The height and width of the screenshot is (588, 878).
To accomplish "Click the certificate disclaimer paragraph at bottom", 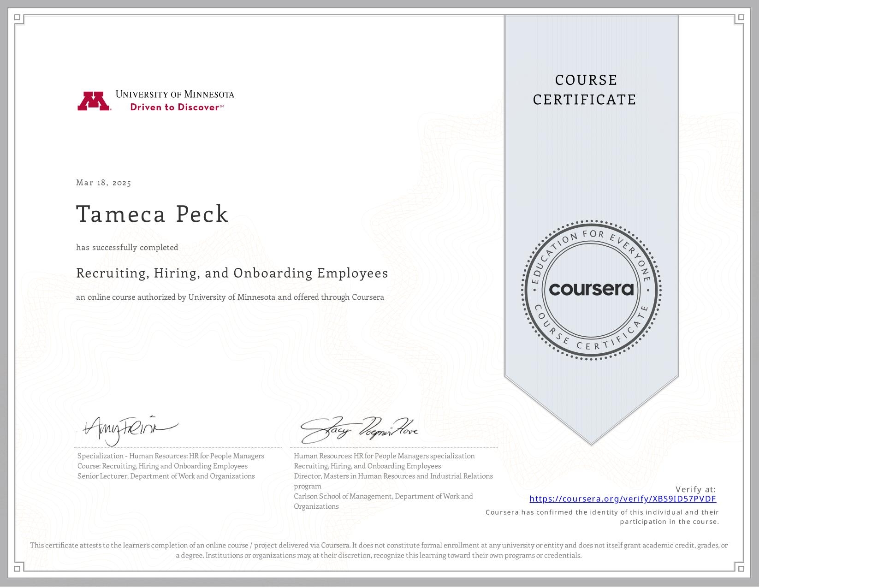I will pos(379,550).
